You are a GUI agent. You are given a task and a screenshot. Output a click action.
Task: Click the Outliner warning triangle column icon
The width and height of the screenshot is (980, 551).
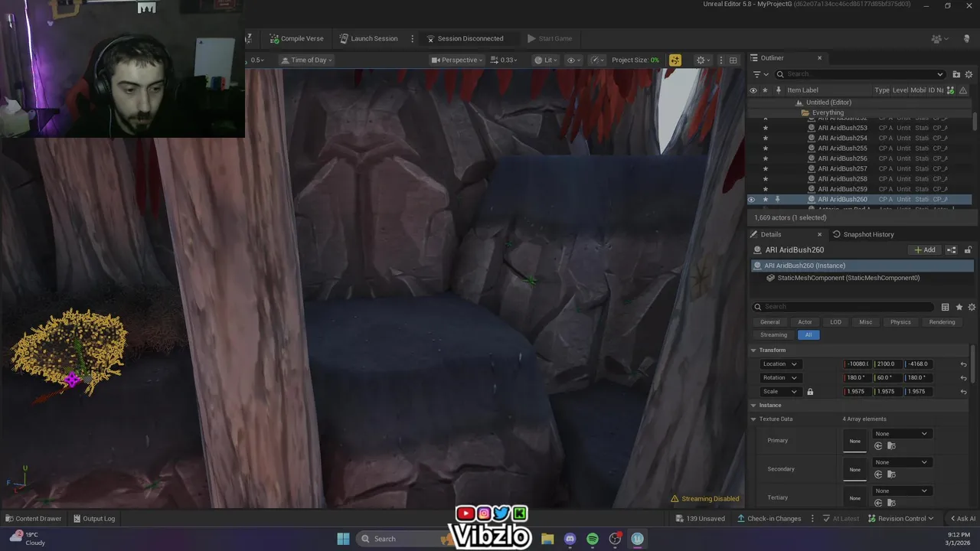tap(963, 90)
